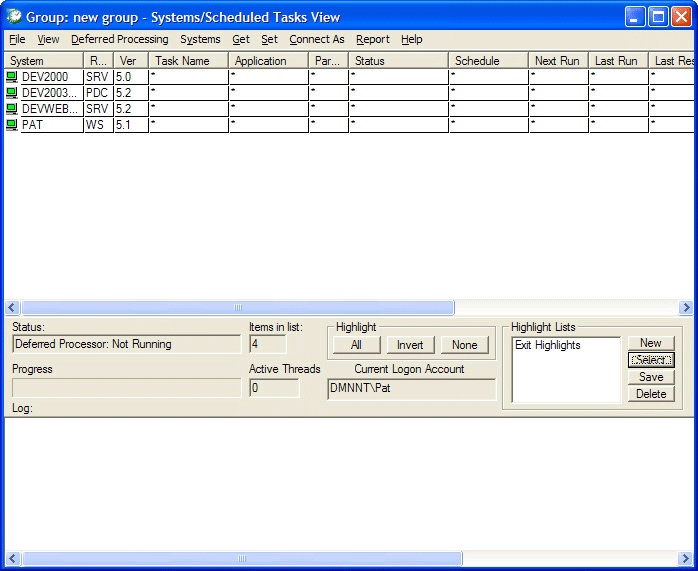This screenshot has width=698, height=571.
Task: Click the Current Logon Account field
Action: pos(411,389)
